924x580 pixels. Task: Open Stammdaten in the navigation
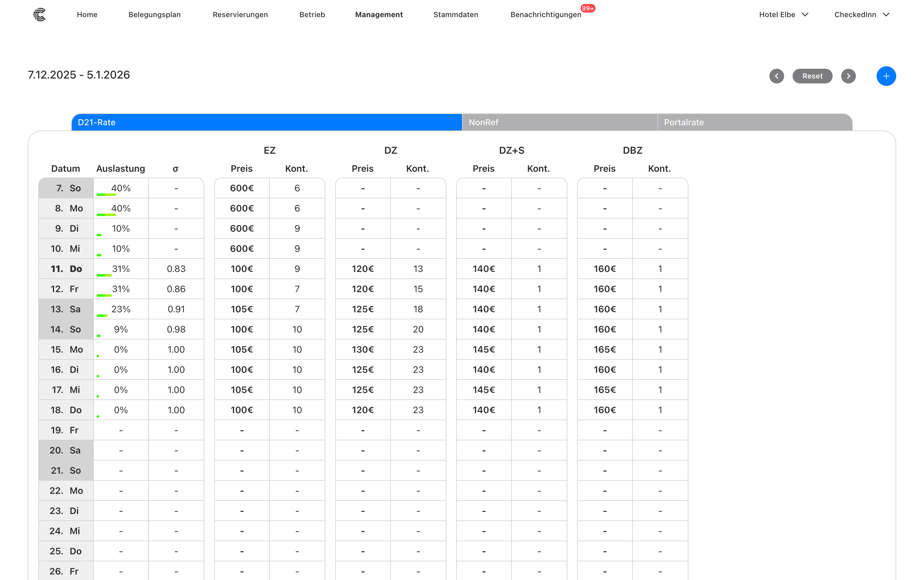click(x=455, y=15)
